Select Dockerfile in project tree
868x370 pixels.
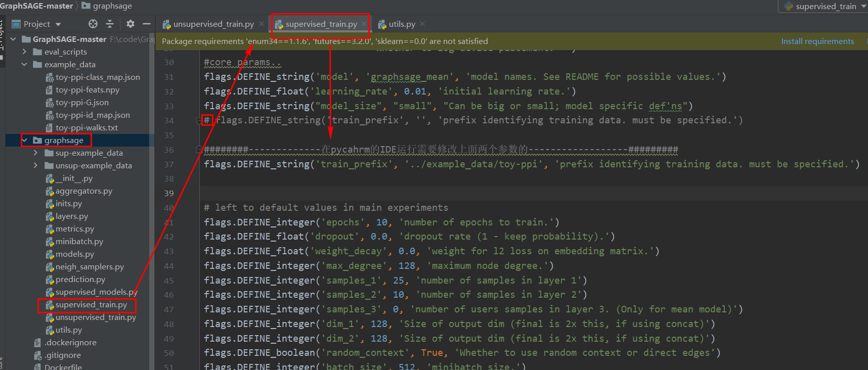click(63, 367)
